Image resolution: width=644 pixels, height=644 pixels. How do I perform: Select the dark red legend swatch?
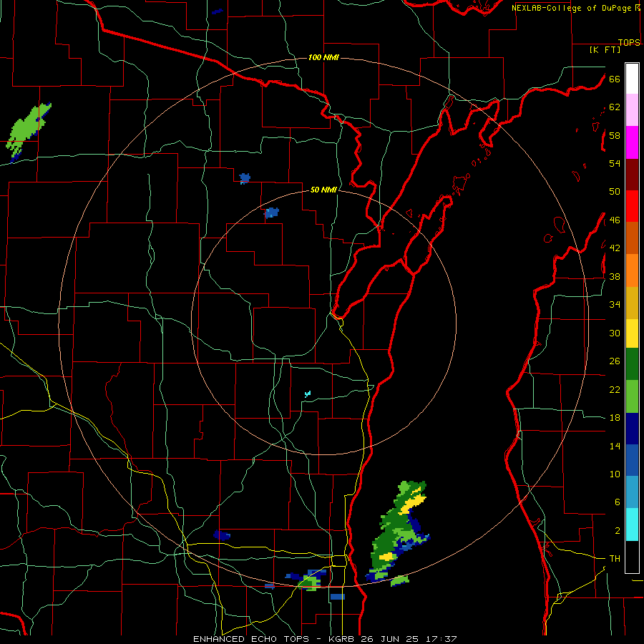coord(632,175)
